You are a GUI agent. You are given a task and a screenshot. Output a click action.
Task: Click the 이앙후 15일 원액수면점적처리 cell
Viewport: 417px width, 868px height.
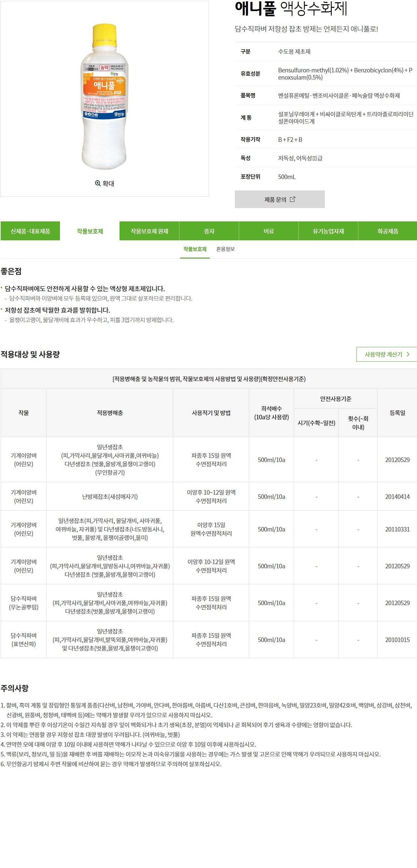point(211,529)
